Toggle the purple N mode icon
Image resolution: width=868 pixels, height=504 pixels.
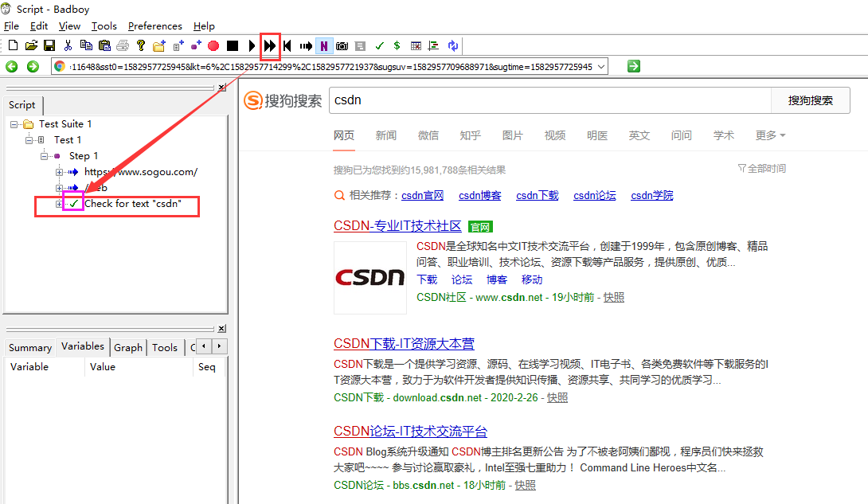324,46
